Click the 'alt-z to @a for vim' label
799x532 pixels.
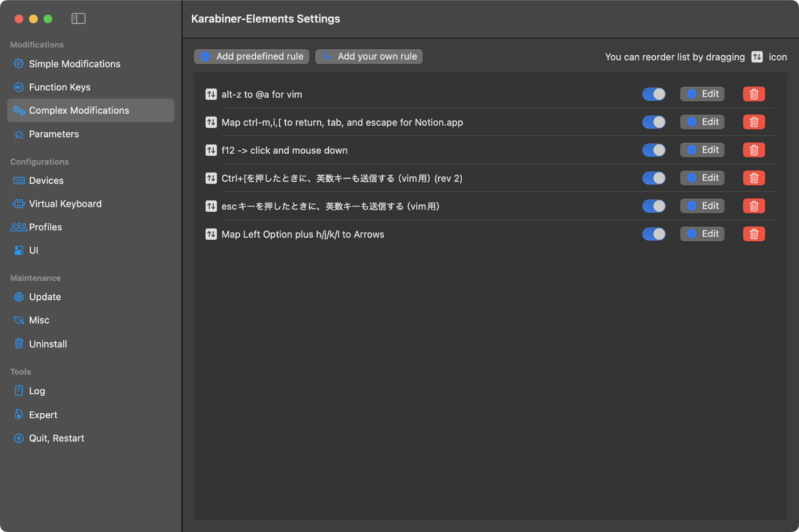click(x=262, y=95)
